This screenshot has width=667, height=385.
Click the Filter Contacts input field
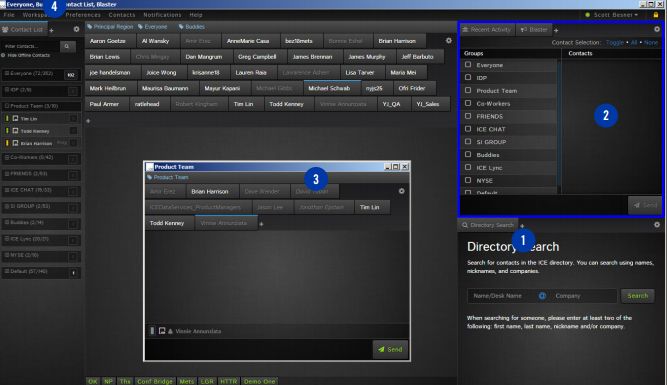(30, 46)
